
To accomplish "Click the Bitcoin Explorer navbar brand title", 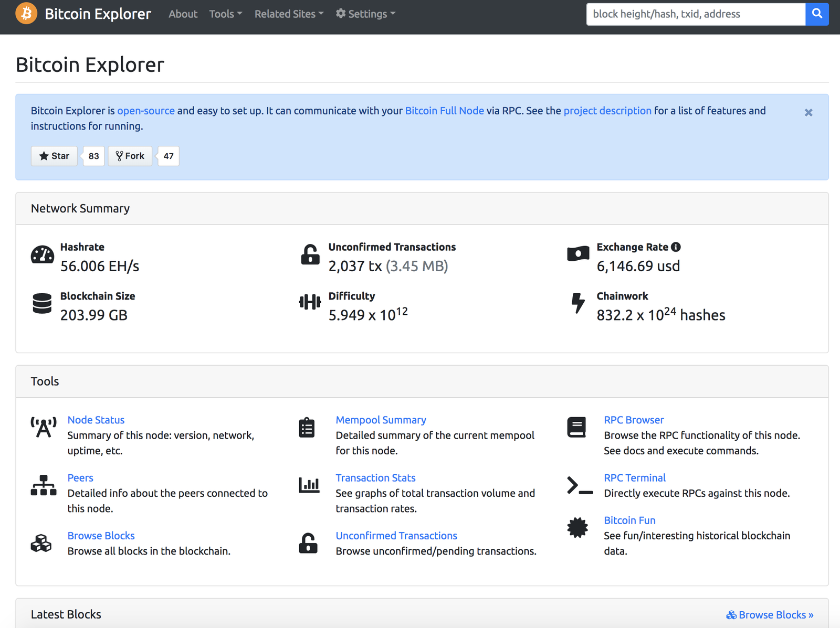I will coord(98,14).
